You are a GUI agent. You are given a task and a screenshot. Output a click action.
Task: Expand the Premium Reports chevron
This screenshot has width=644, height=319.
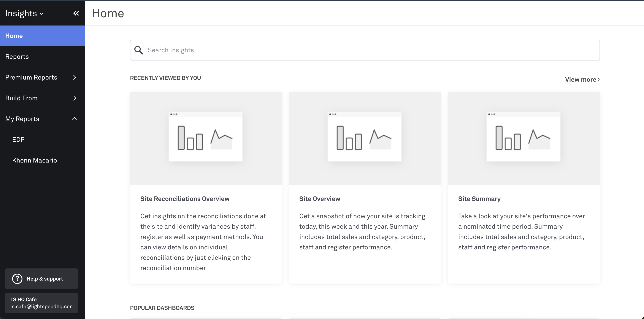(75, 77)
